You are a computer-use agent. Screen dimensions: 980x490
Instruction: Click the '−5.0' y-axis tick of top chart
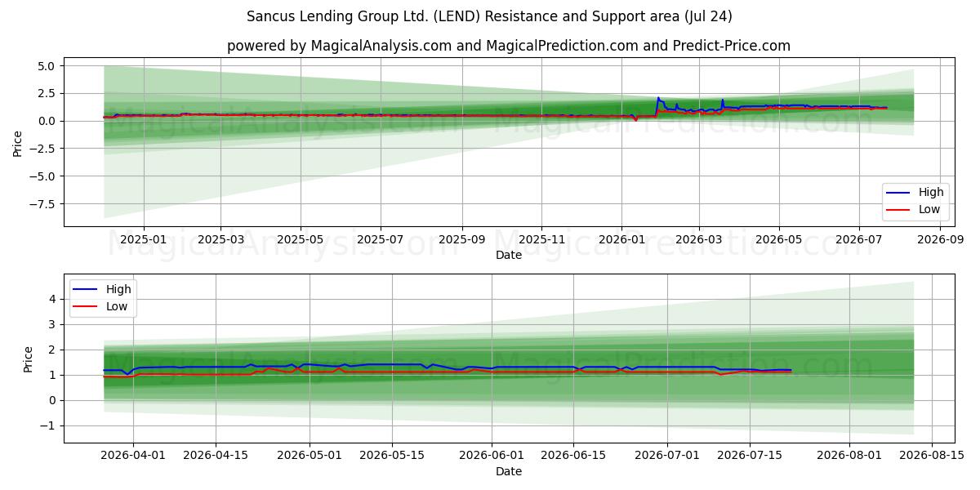(x=42, y=176)
